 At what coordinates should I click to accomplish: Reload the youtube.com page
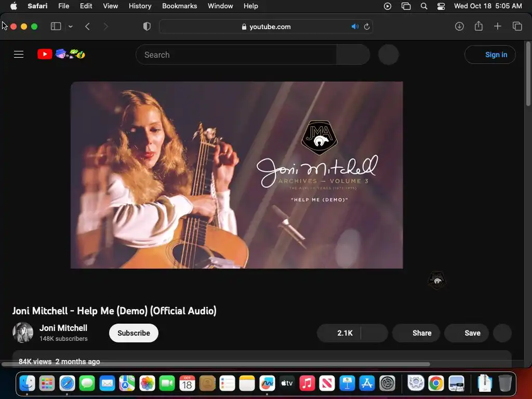tap(367, 26)
